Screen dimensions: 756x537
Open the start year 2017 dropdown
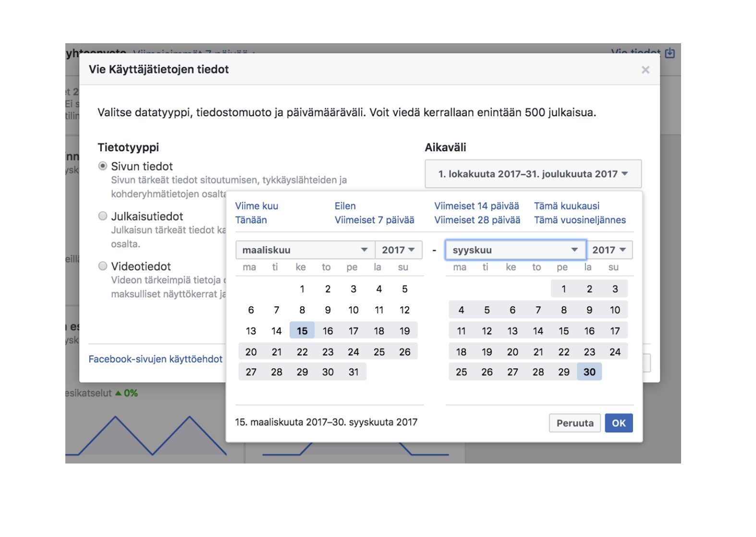[x=398, y=250]
